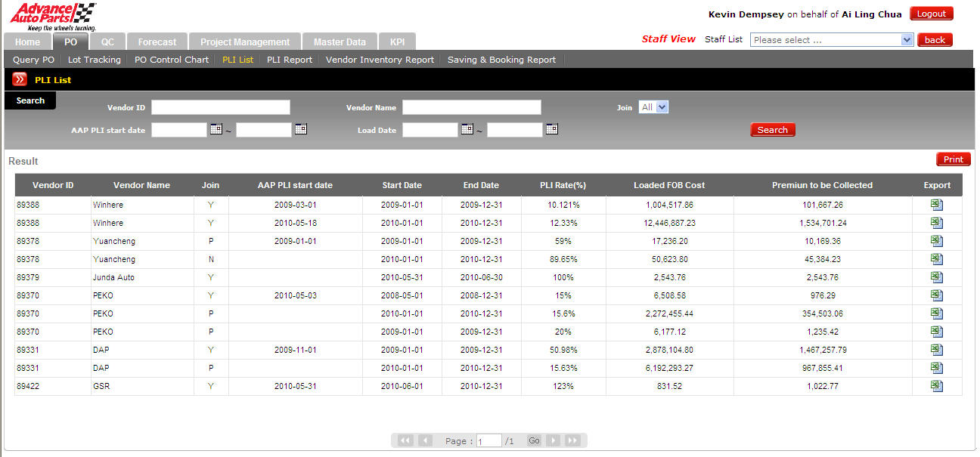Export the GSR row to Excel
The height and width of the screenshot is (457, 980).
937,386
